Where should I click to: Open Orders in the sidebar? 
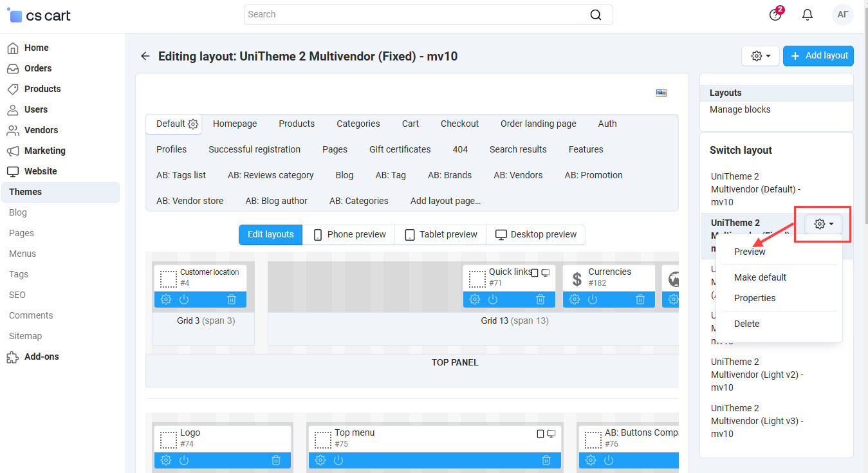point(38,68)
